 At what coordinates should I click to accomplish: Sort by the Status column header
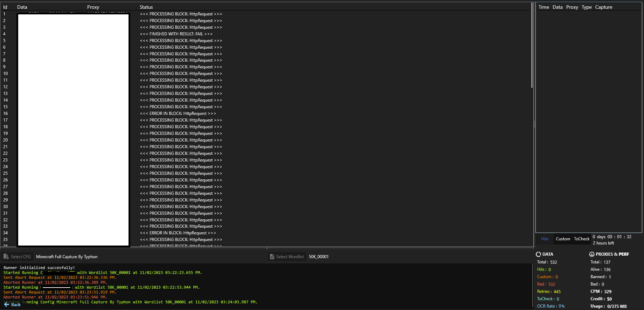pos(146,7)
